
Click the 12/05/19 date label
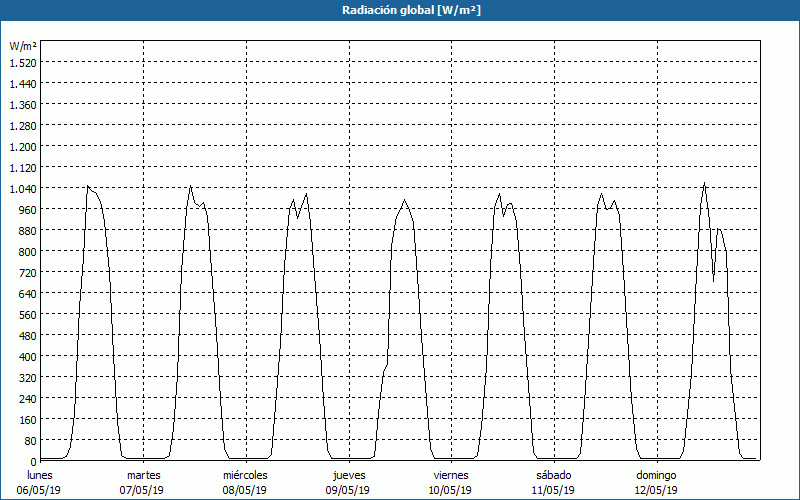(656, 490)
